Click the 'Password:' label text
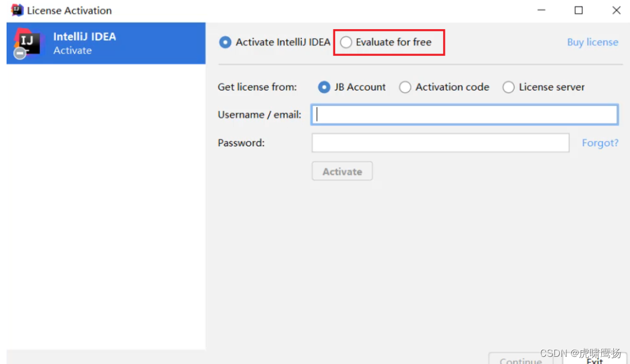630x364 pixels. [241, 143]
